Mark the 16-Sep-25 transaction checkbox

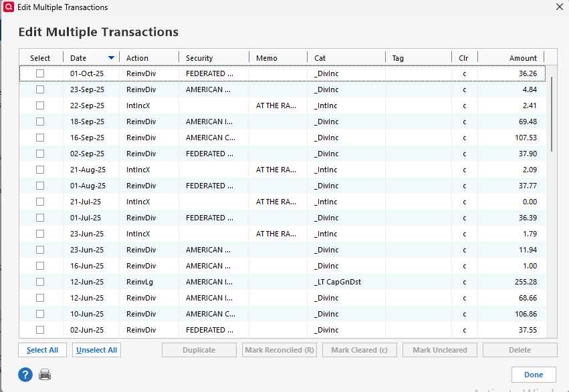pyautogui.click(x=40, y=138)
